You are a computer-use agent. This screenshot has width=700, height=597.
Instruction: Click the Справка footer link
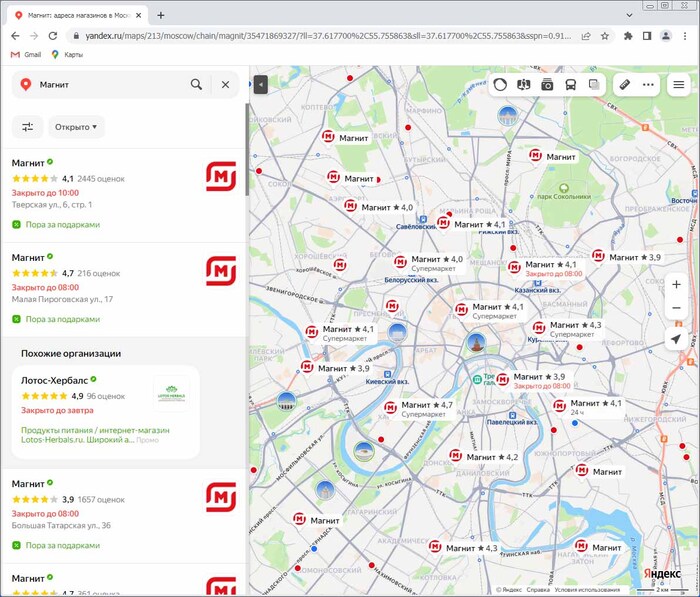pyautogui.click(x=538, y=590)
